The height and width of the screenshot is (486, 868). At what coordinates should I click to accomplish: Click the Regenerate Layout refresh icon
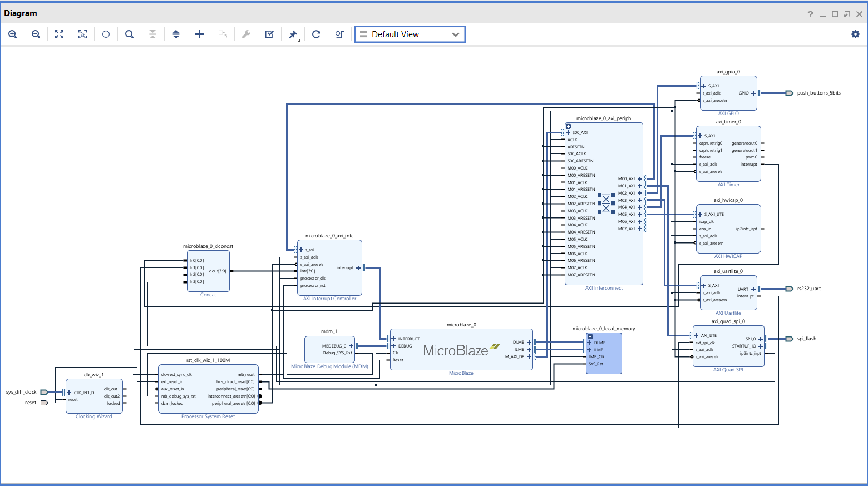tap(316, 34)
